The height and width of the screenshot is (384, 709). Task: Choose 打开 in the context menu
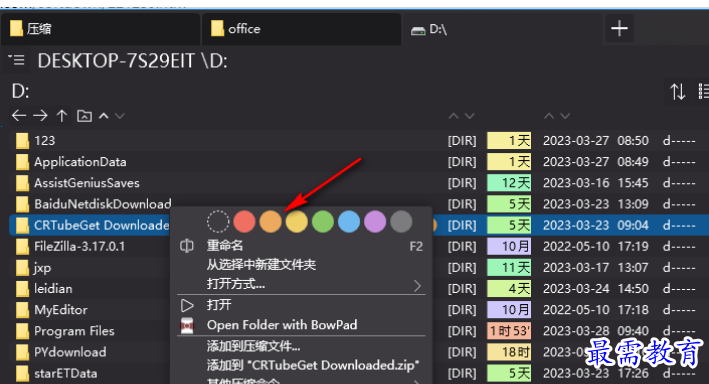point(219,305)
